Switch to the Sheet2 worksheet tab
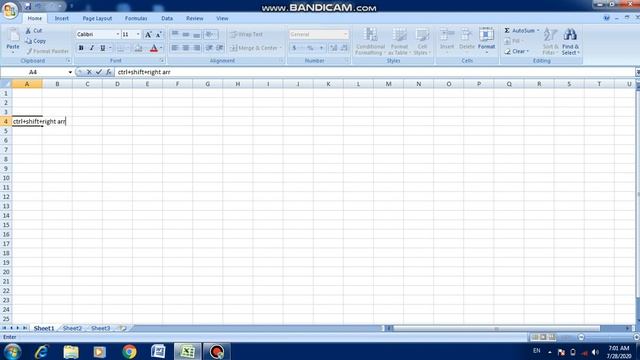This screenshot has width=640, height=360. coord(72,328)
